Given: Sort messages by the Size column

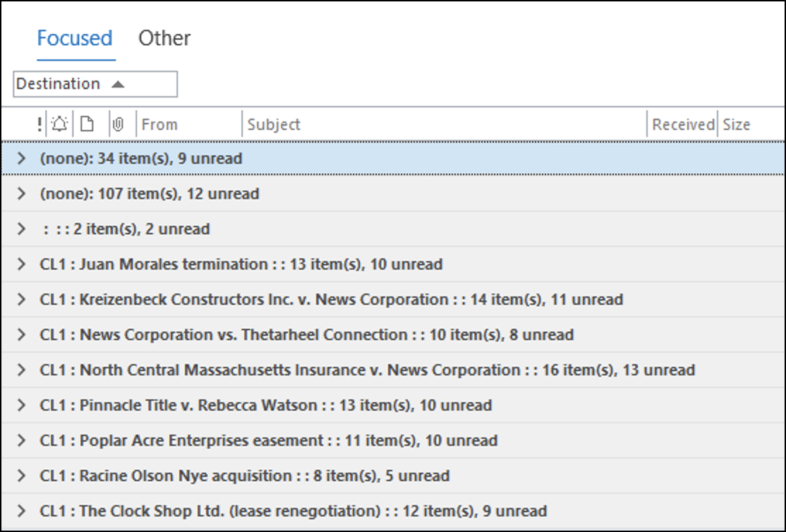Looking at the screenshot, I should click(737, 124).
